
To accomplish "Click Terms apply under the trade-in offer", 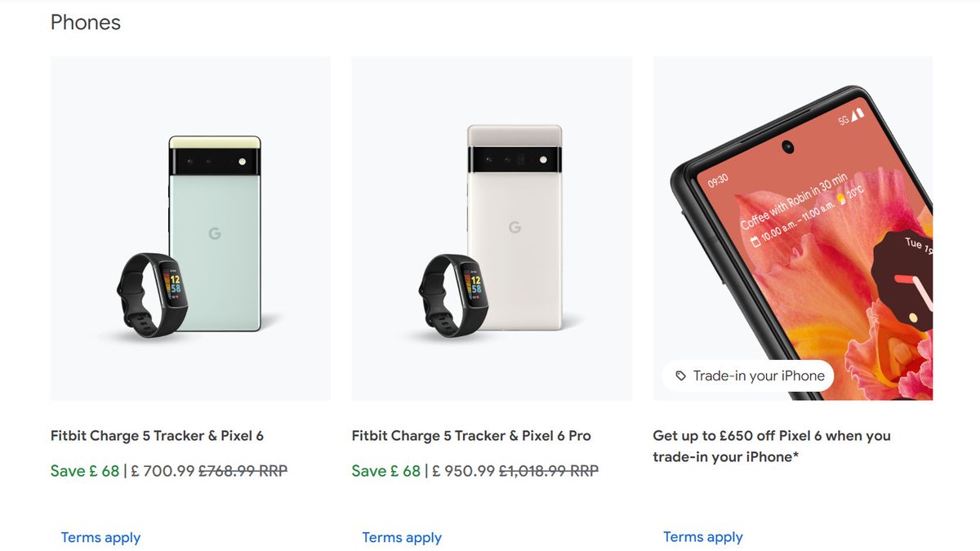I will pyautogui.click(x=702, y=536).
